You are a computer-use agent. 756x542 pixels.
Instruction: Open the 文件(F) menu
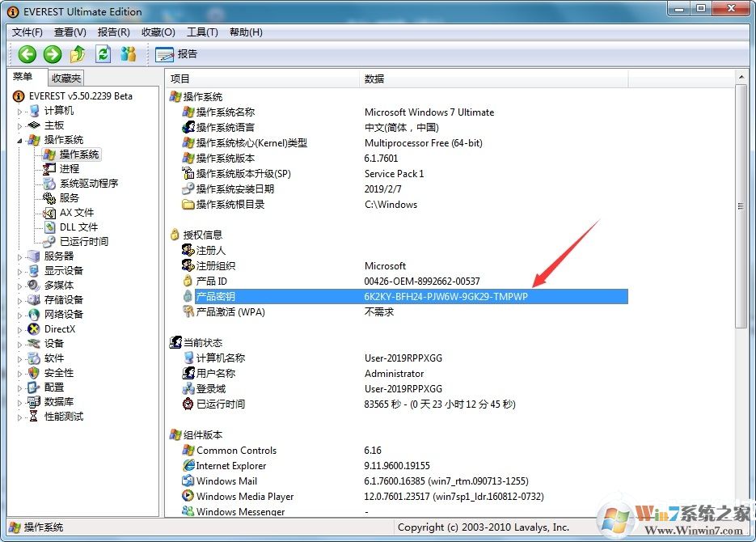click(x=27, y=32)
